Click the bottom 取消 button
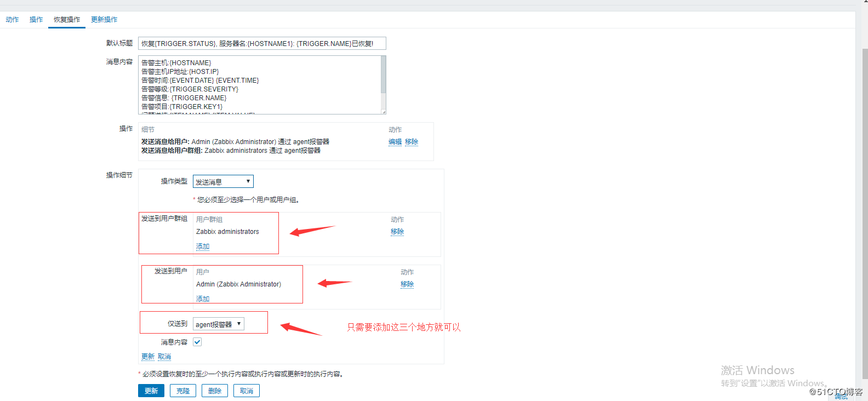This screenshot has width=868, height=401. [x=247, y=391]
